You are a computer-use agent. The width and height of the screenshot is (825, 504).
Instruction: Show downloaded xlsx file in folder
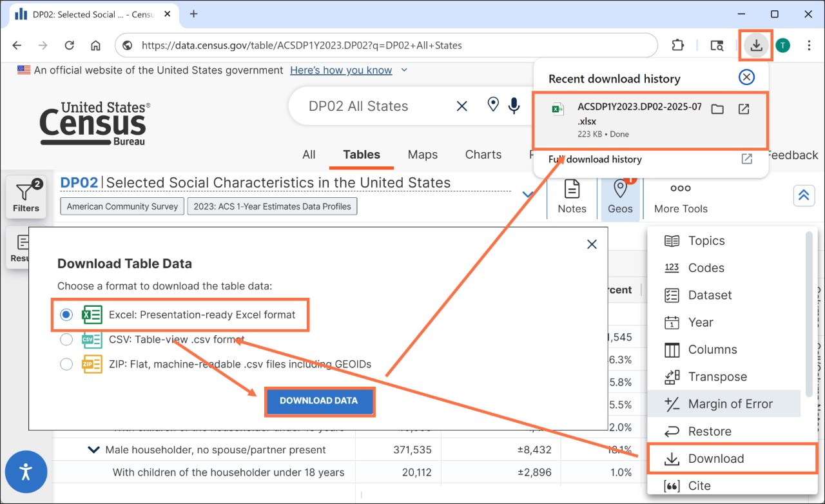[717, 109]
